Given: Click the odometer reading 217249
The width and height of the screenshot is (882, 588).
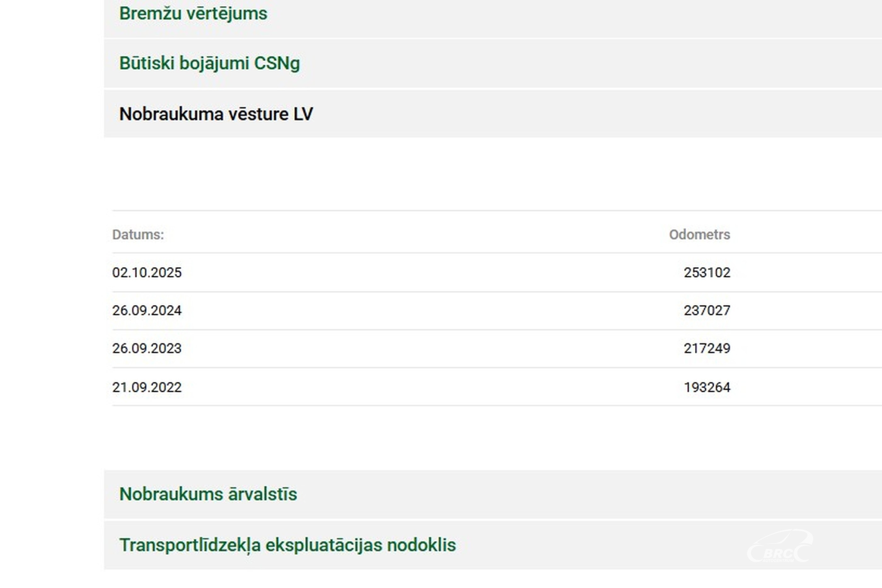Looking at the screenshot, I should [x=707, y=348].
